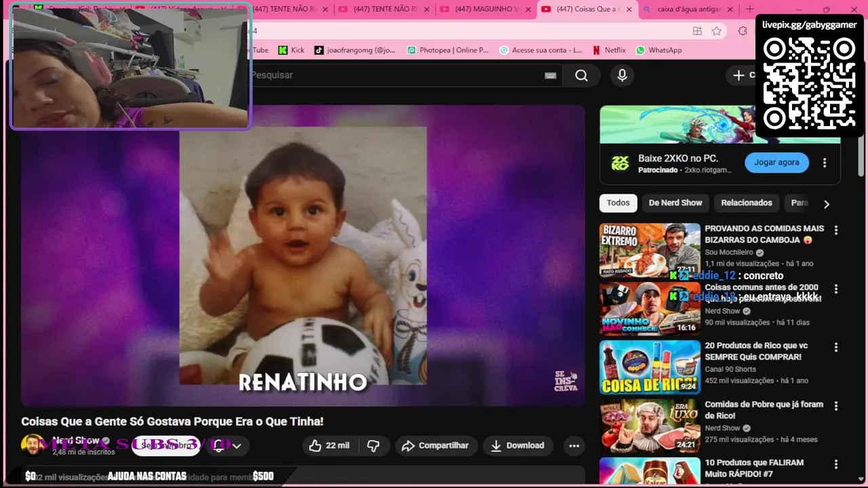The width and height of the screenshot is (868, 488).
Task: Open the WhatsApp bookmark
Action: tap(658, 50)
